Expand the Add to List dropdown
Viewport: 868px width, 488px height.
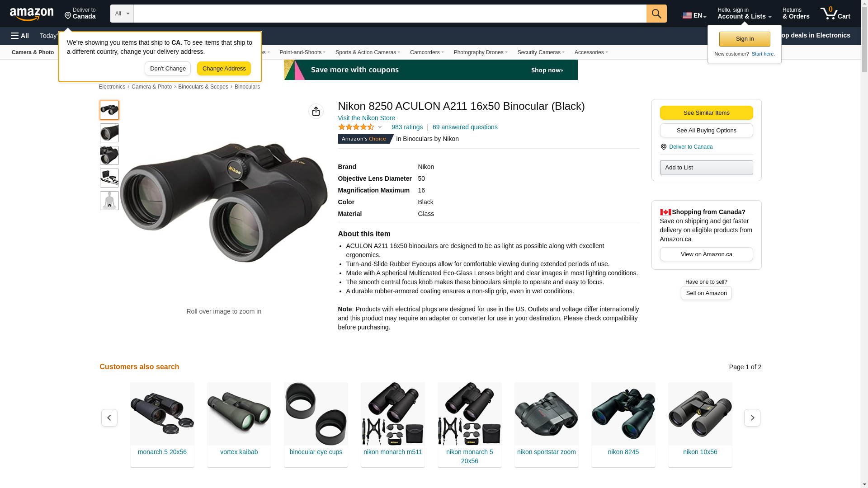point(706,168)
